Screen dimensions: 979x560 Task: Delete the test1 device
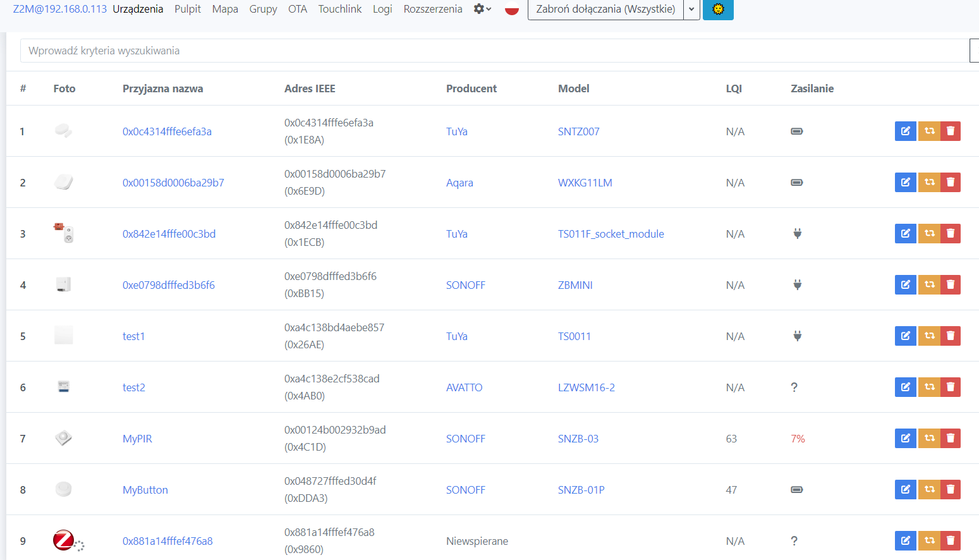coord(951,336)
